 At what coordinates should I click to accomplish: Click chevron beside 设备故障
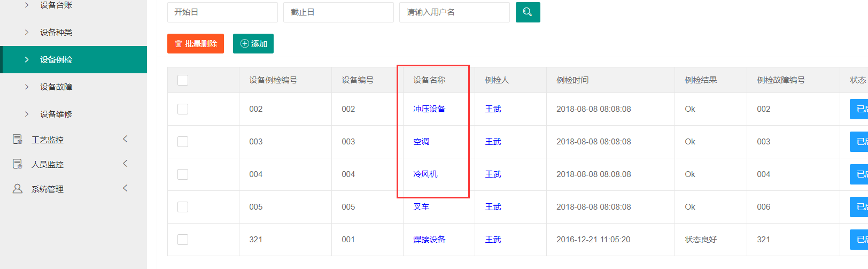click(27, 87)
